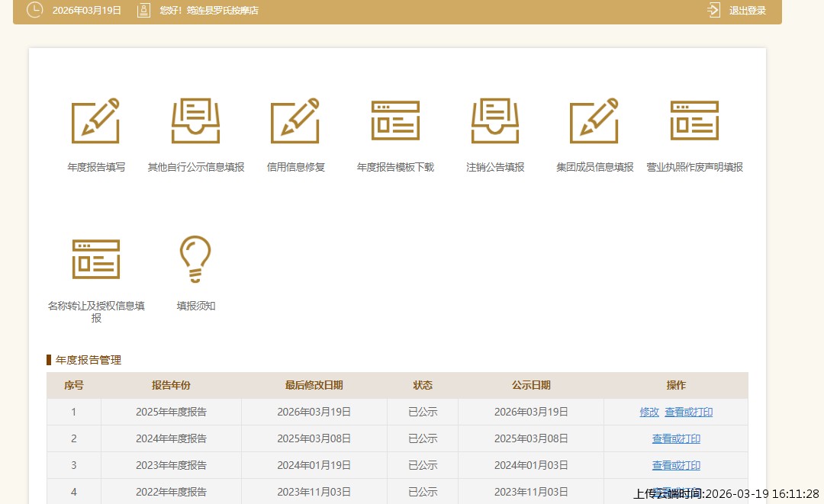
Task: Open 查看或打印 for 2025年度报告
Action: click(688, 412)
